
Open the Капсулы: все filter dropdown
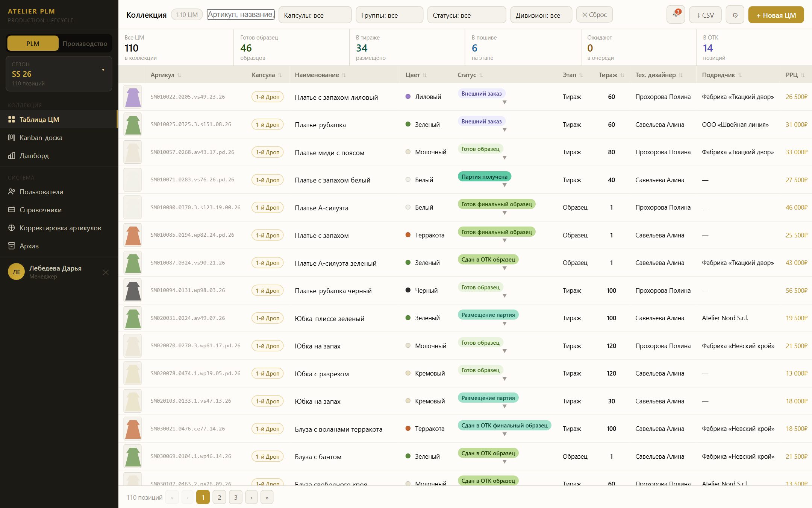point(315,15)
